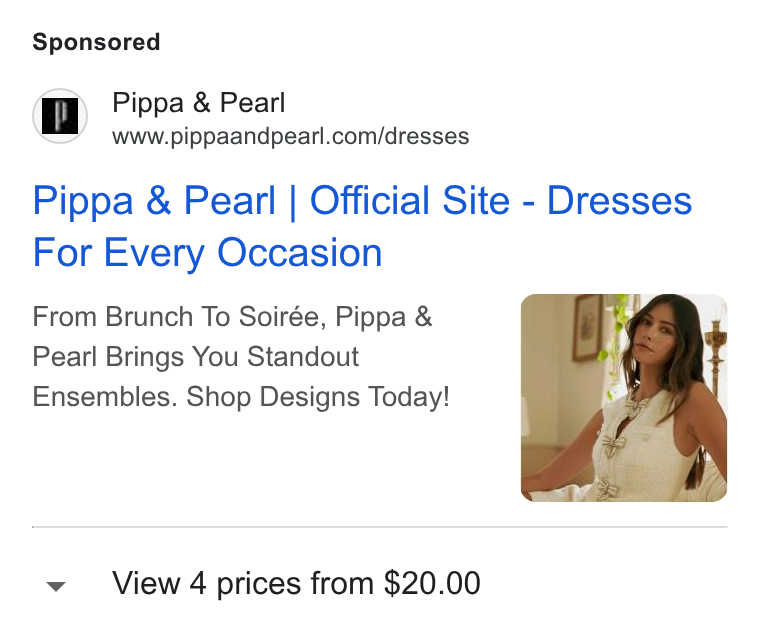Click the For Every Occasion headline line
The image size is (760, 644).
click(x=207, y=252)
